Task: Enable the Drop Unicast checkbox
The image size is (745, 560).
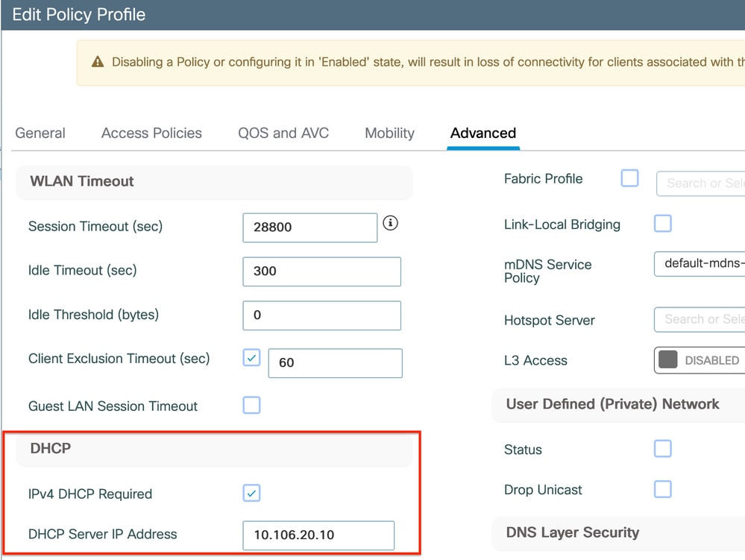Action: pos(663,488)
